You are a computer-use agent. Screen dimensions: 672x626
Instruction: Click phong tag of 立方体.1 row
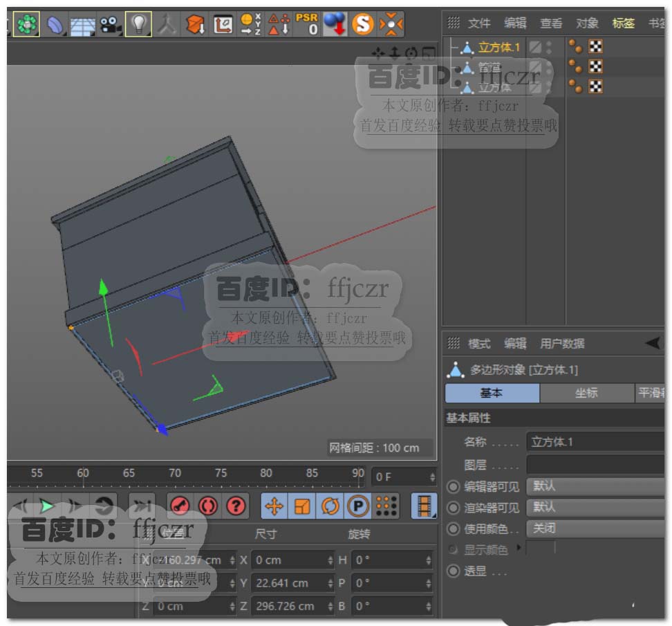[x=576, y=46]
